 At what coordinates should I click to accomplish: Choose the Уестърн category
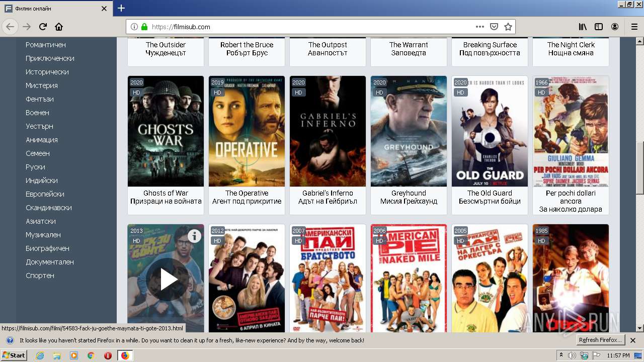(x=39, y=126)
